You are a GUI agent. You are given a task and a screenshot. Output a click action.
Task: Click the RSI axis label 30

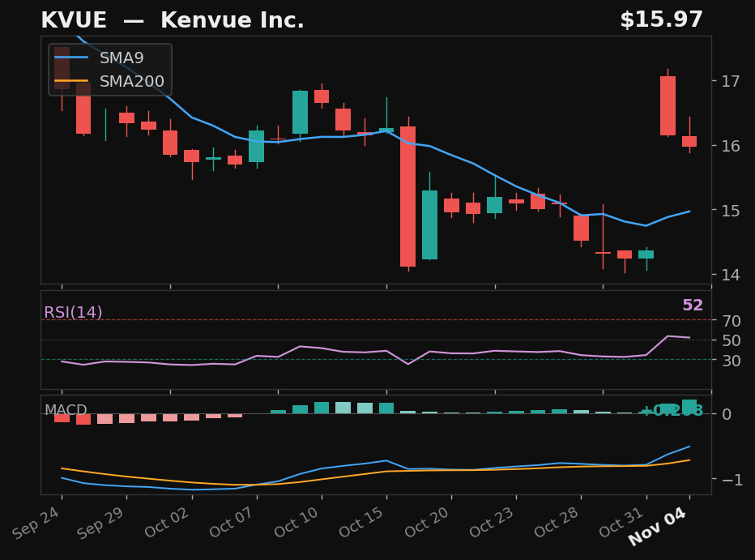point(731,361)
